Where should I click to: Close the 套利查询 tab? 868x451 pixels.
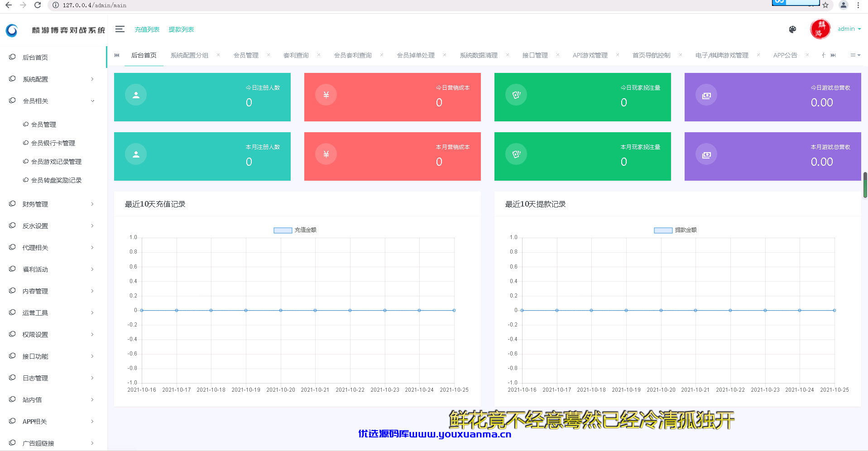[319, 55]
